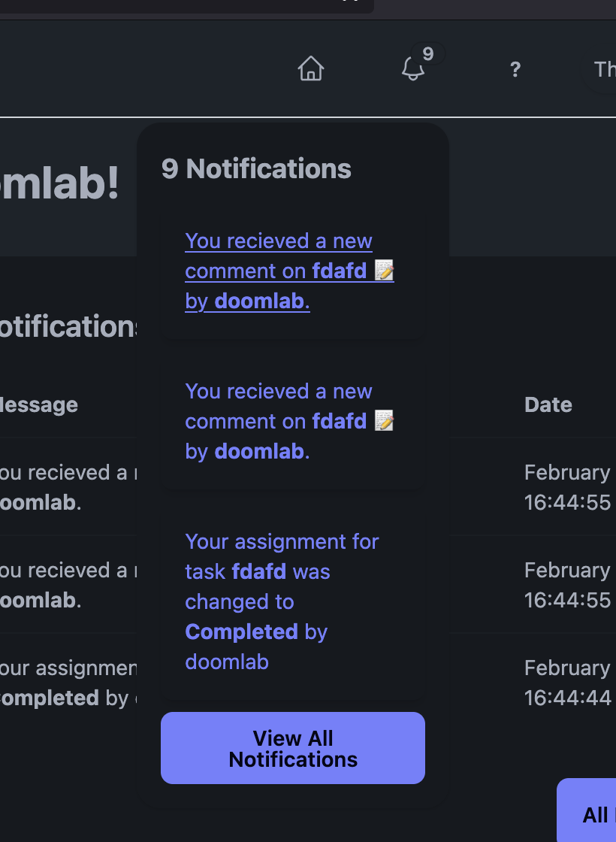
Task: Click the bold "Completed" status text
Action: (x=242, y=632)
